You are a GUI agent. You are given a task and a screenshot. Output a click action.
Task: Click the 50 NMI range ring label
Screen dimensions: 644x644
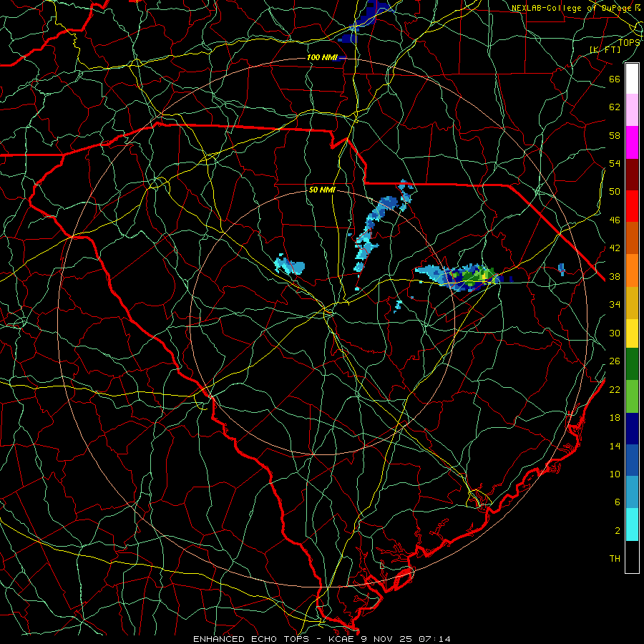point(323,190)
